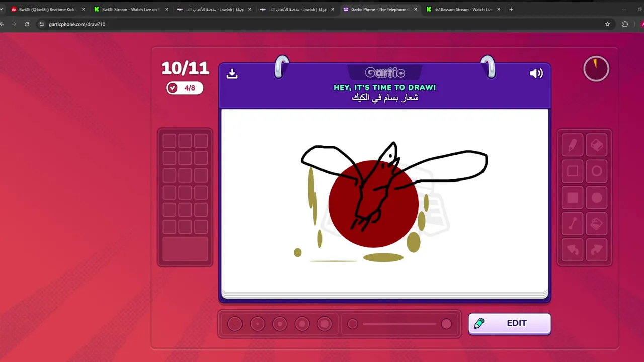Open the Jawlah tab beside Gartic Phone tab

click(x=296, y=9)
